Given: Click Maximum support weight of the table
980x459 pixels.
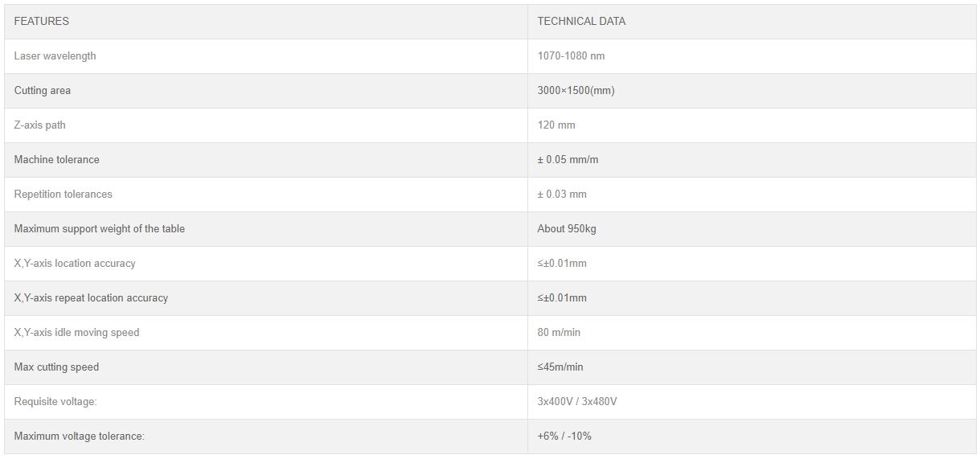Looking at the screenshot, I should pos(100,229).
